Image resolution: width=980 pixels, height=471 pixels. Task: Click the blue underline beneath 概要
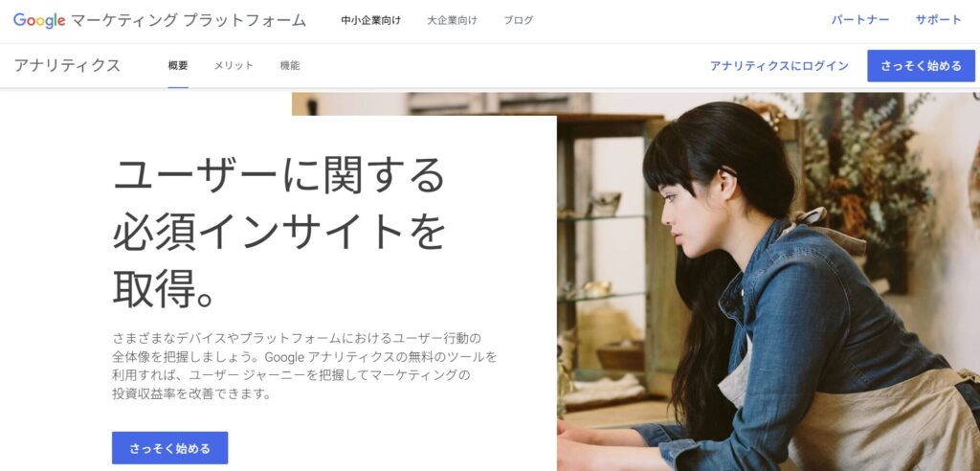(x=178, y=87)
